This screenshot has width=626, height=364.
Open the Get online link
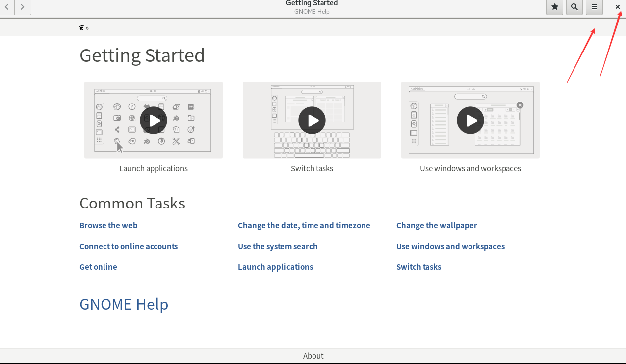tap(98, 267)
